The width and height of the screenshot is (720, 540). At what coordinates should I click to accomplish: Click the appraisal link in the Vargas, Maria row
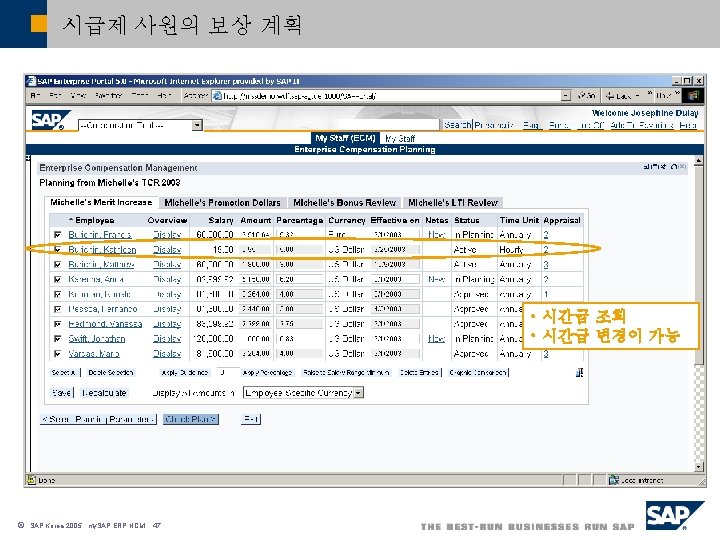coord(546,354)
